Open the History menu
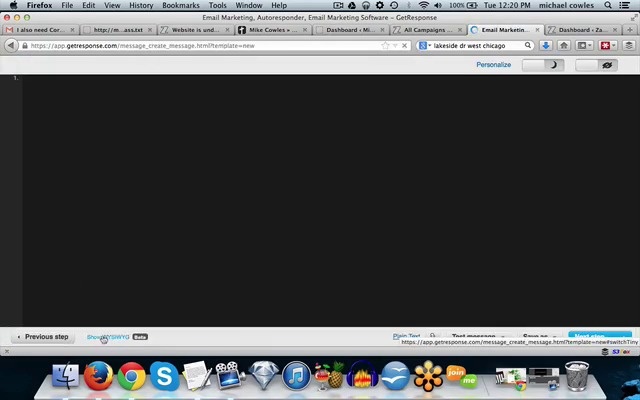The width and height of the screenshot is (640, 400). (x=141, y=5)
